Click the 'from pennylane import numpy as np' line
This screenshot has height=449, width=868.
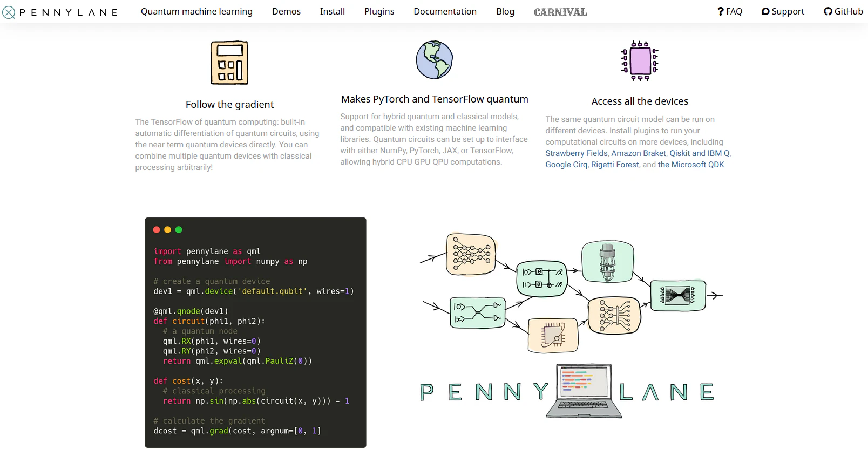tap(230, 261)
